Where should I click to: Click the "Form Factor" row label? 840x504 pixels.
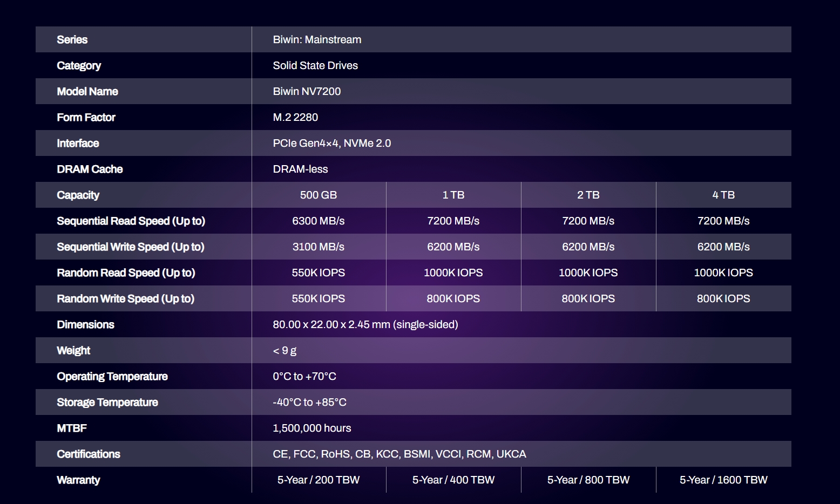[86, 117]
